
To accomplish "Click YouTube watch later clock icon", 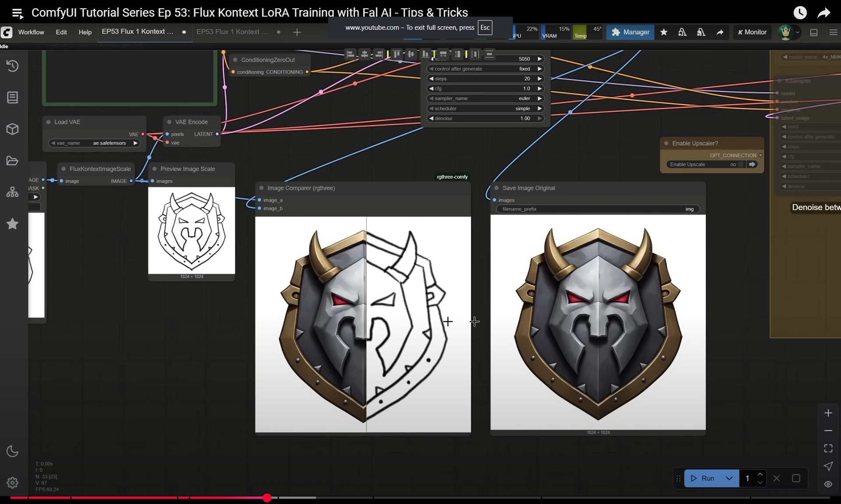I will (800, 13).
